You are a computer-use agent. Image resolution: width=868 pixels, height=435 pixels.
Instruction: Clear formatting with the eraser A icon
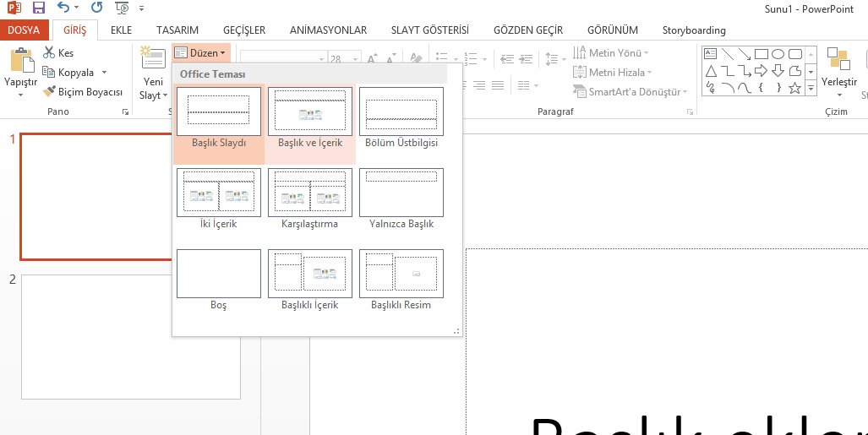(x=416, y=58)
